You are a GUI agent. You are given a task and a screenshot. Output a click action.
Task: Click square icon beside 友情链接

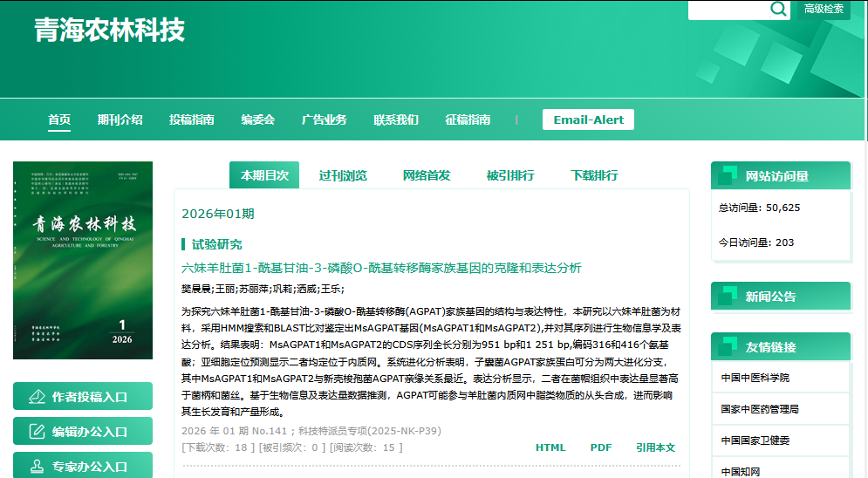click(727, 346)
